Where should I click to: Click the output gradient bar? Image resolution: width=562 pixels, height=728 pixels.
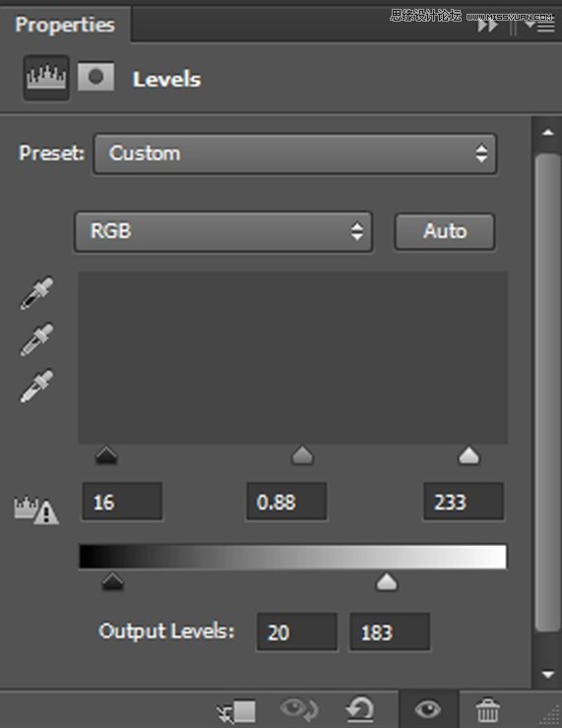292,556
